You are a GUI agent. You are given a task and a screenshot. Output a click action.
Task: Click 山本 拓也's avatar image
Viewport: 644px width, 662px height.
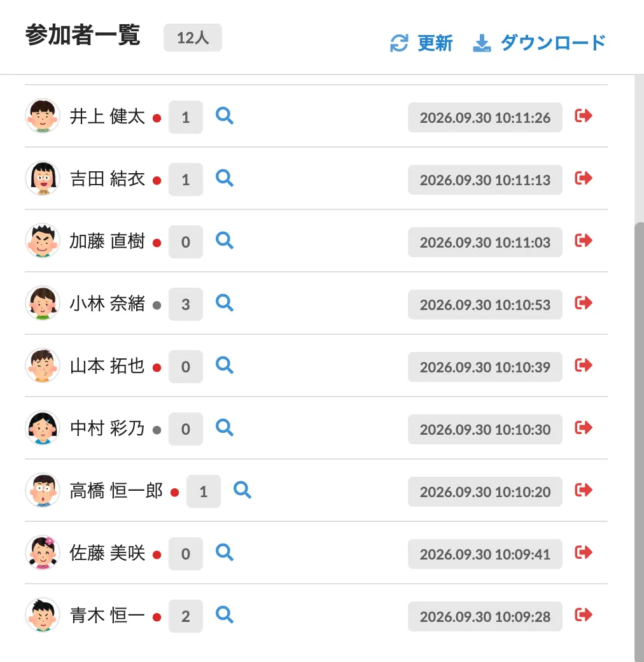[x=42, y=365]
